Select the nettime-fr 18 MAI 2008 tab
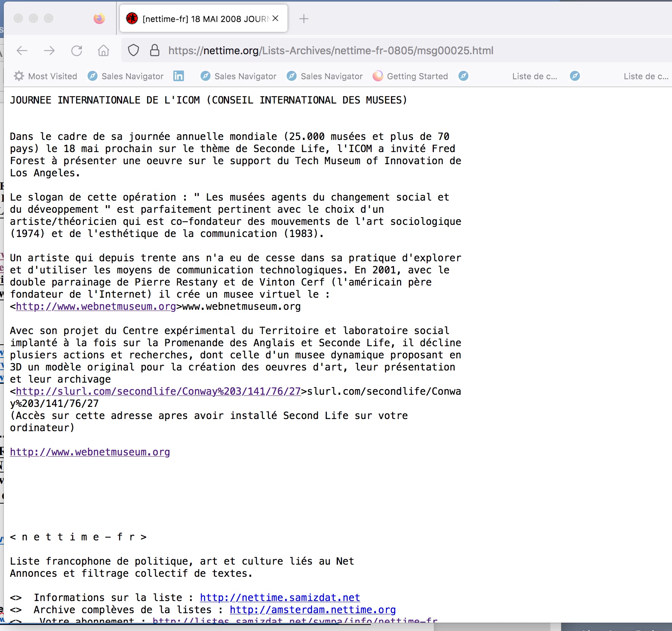The image size is (672, 631). [x=204, y=19]
